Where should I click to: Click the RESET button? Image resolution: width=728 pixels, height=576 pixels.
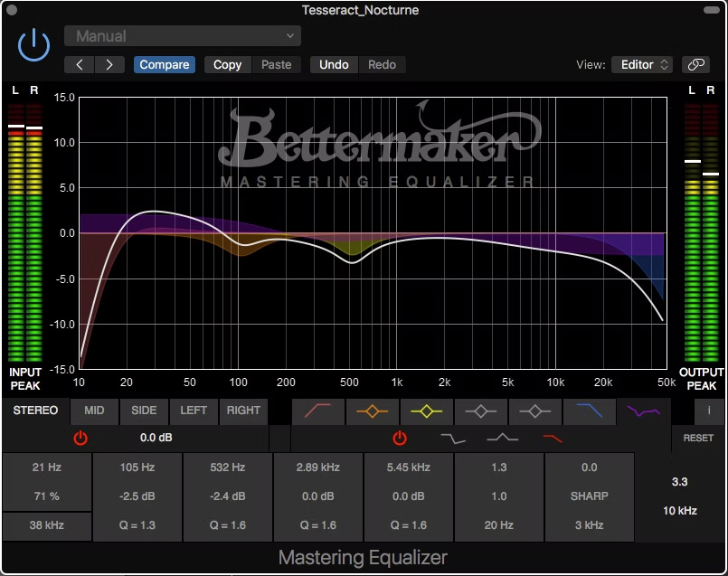[698, 439]
